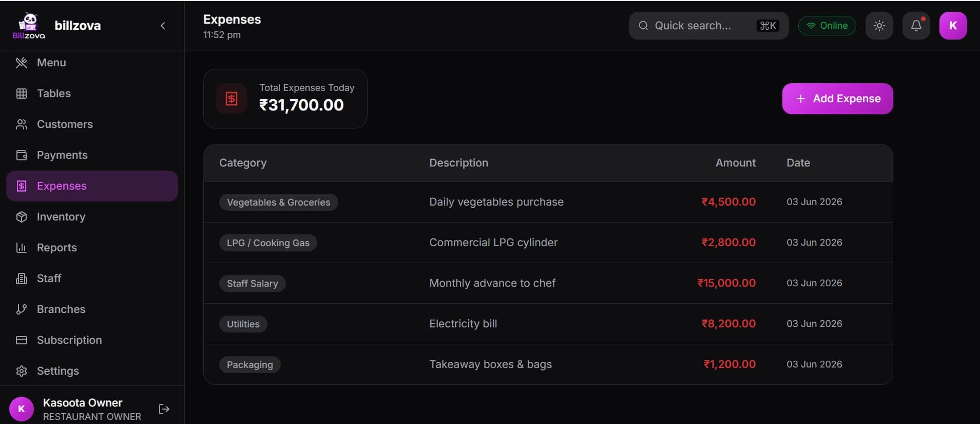The image size is (980, 424).
Task: Click the Staff building icon
Action: coord(22,279)
